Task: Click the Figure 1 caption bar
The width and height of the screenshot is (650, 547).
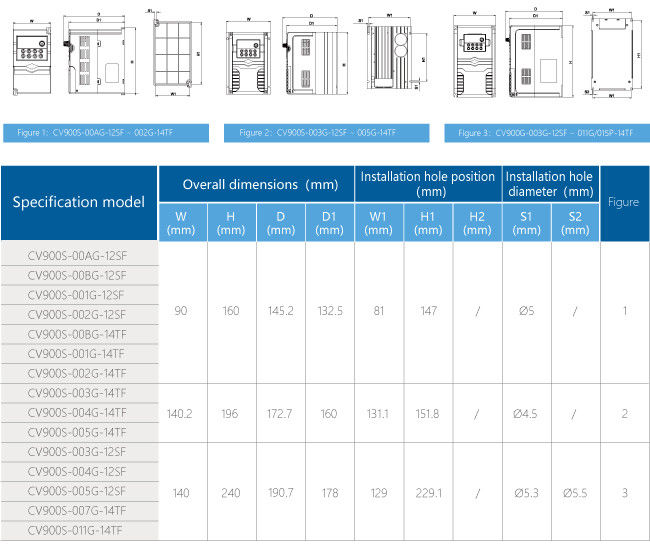Action: point(105,133)
